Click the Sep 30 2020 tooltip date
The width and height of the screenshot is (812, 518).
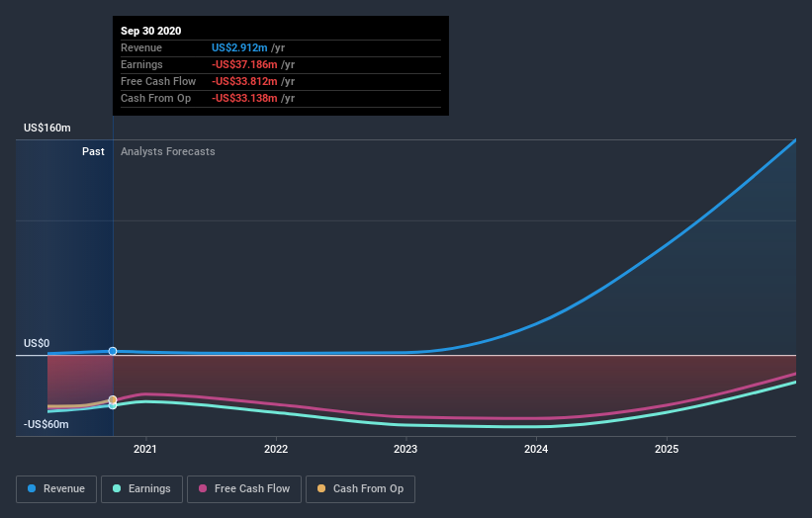click(x=150, y=31)
